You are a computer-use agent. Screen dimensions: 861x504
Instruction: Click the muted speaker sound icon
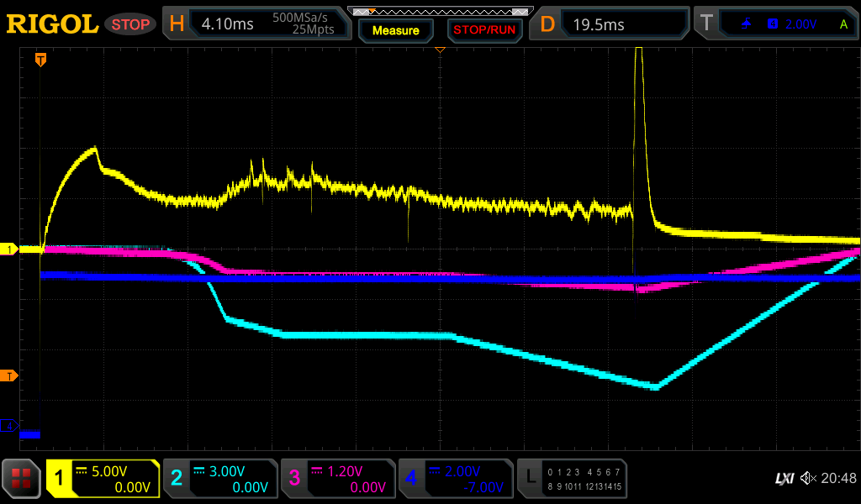809,478
